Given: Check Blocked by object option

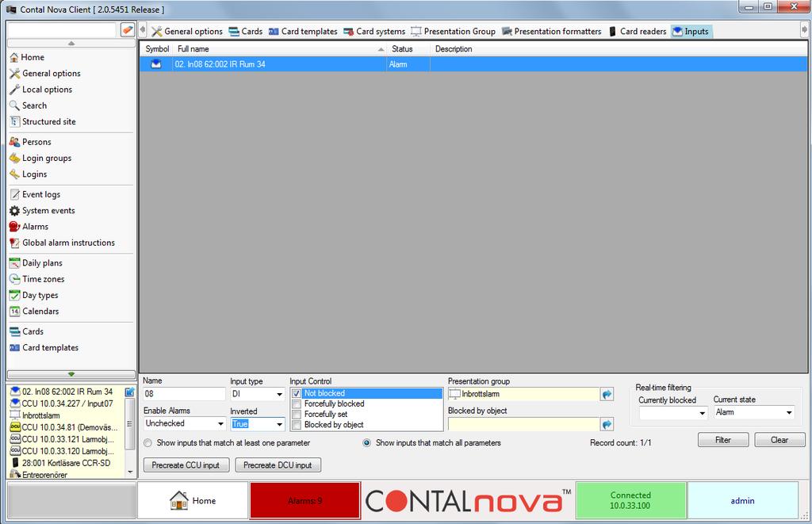Looking at the screenshot, I should click(297, 425).
